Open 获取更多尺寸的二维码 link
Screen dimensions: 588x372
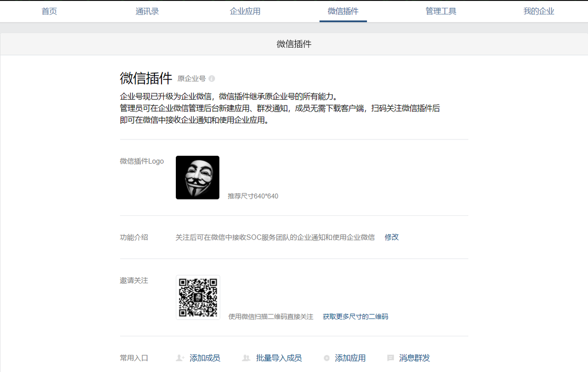[x=355, y=317]
